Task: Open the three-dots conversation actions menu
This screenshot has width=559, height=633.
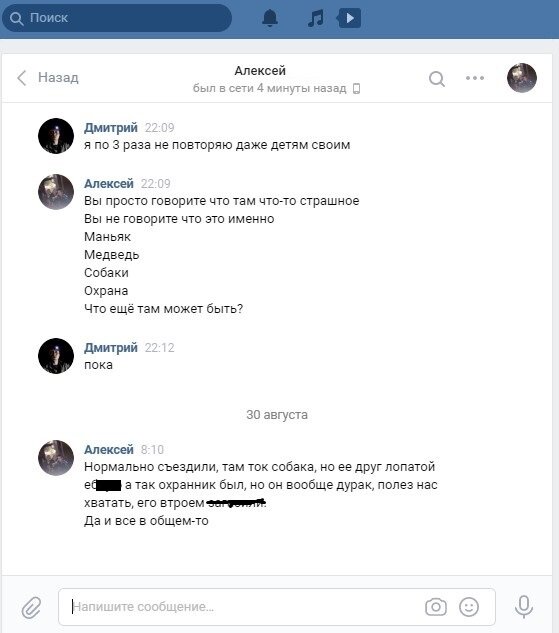Action: (475, 78)
